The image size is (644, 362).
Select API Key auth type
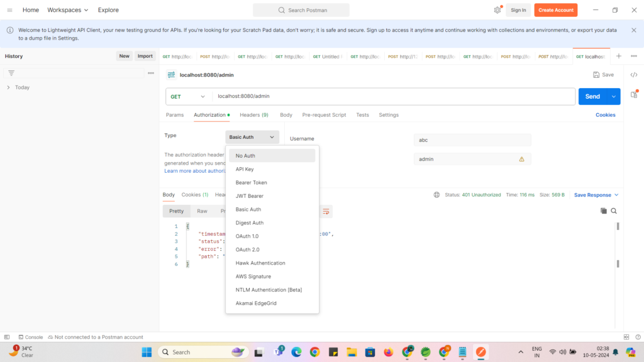coord(272,169)
